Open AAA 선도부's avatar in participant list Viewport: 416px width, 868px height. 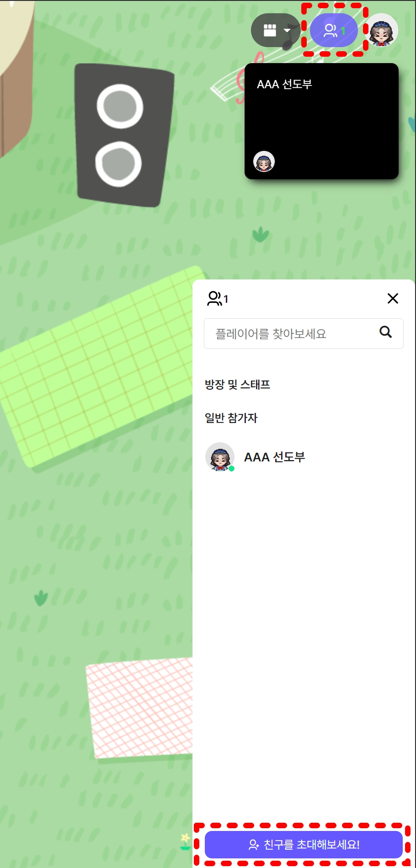coord(220,456)
